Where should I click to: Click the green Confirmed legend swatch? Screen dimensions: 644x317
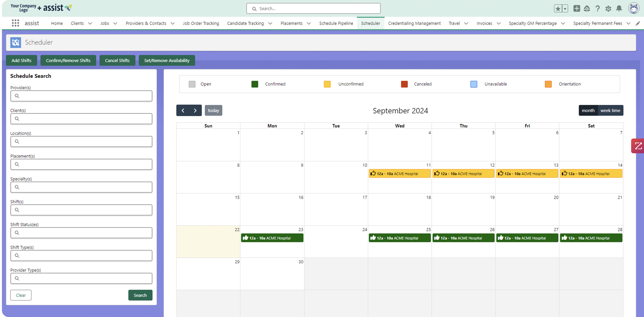pos(255,84)
